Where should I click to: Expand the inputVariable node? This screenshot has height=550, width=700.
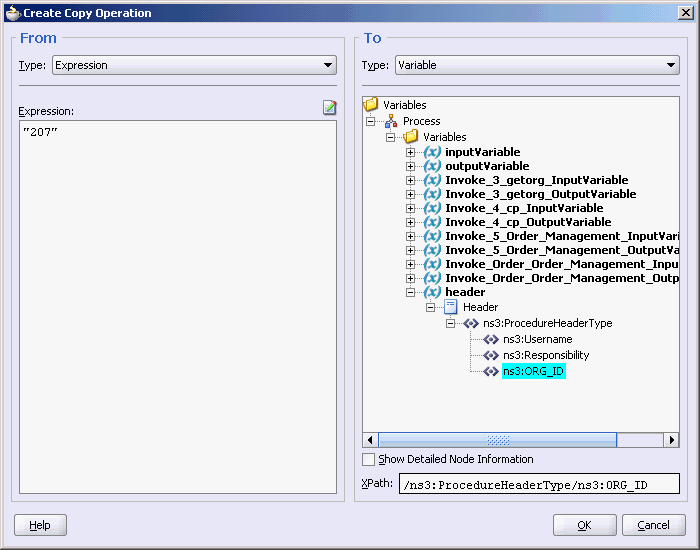tap(411, 152)
